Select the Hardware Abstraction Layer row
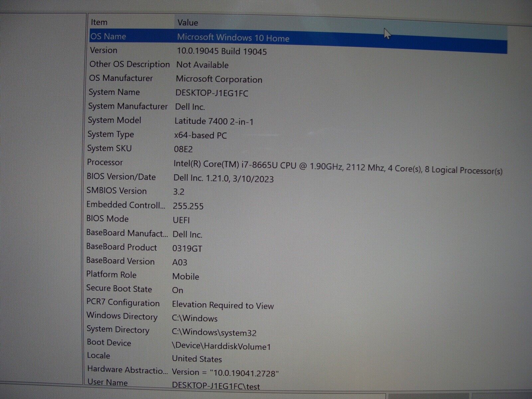Screen dimensions: 532x399 coord(127,369)
